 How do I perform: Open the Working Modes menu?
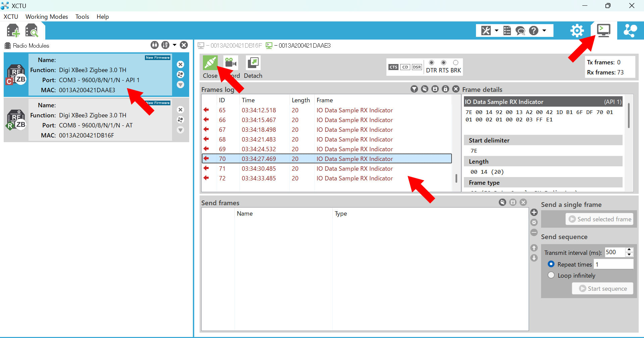47,17
